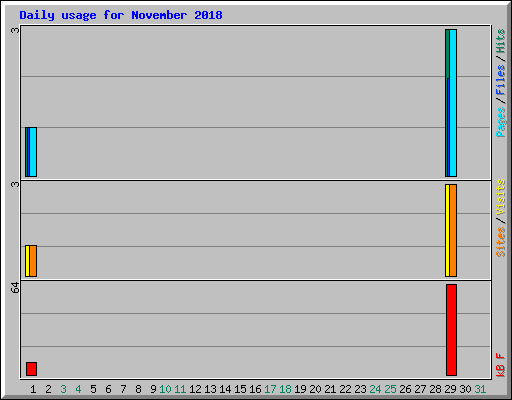Click green day "10" on the x-axis
Viewport: 512px width, 400px height.
(x=165, y=389)
